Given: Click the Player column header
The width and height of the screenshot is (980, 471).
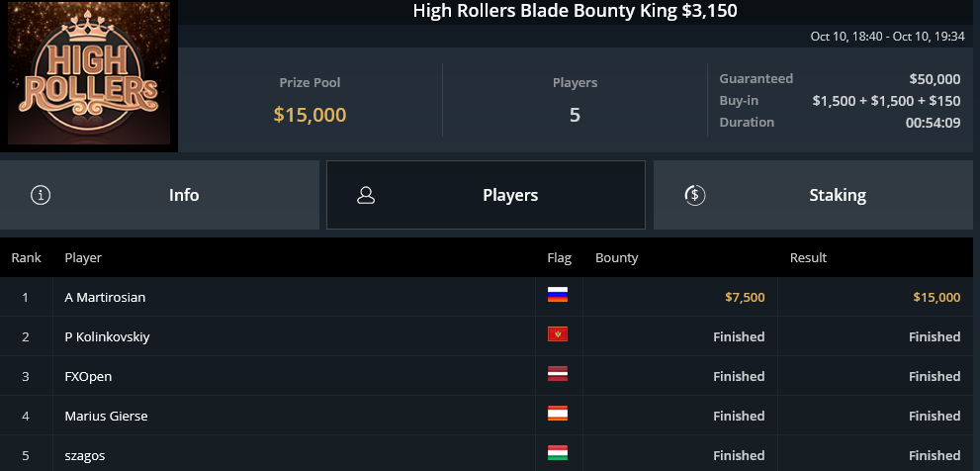Looking at the screenshot, I should pyautogui.click(x=83, y=257).
